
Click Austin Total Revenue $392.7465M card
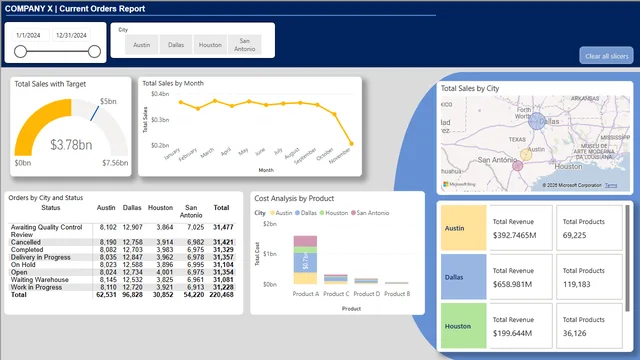tap(521, 228)
